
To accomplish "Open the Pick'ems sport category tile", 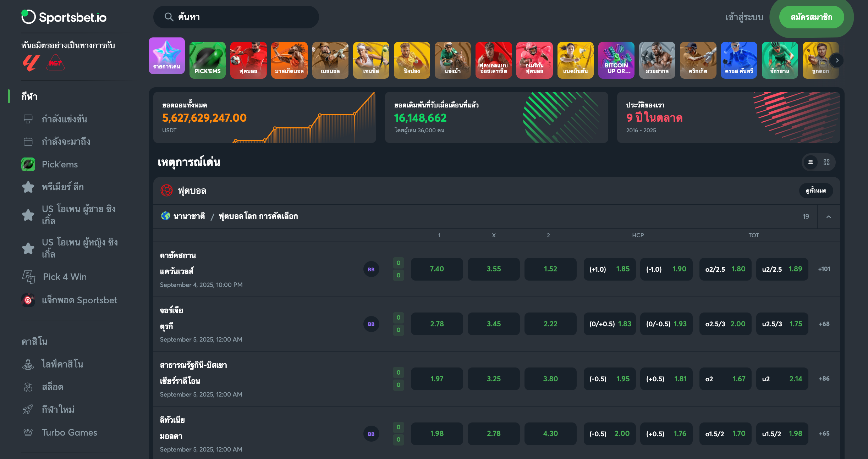I will 208,60.
